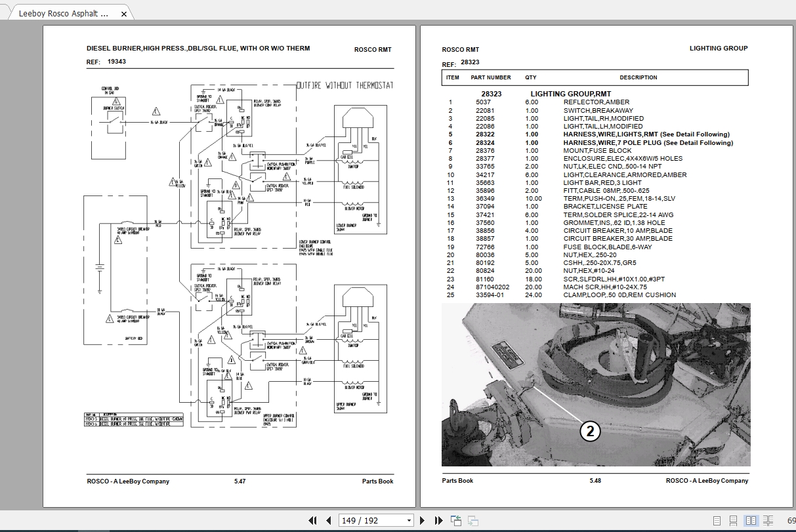
Task: Click part number 28324 7 POLE PLUG row
Action: tap(591, 142)
